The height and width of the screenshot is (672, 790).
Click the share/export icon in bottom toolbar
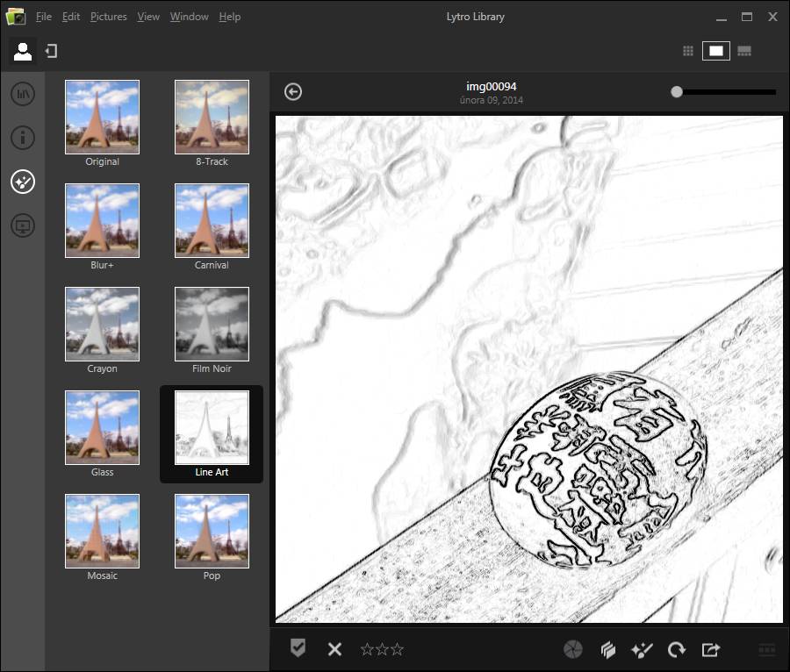click(x=711, y=649)
